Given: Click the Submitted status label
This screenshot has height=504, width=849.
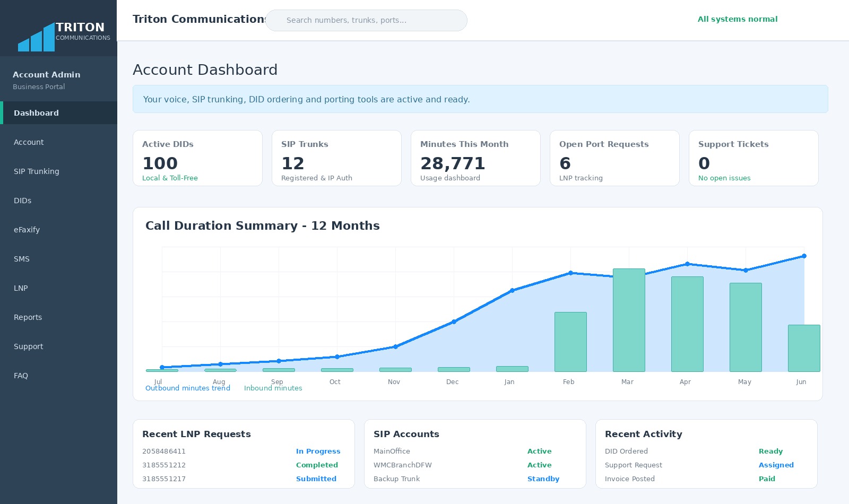Looking at the screenshot, I should coord(316,479).
